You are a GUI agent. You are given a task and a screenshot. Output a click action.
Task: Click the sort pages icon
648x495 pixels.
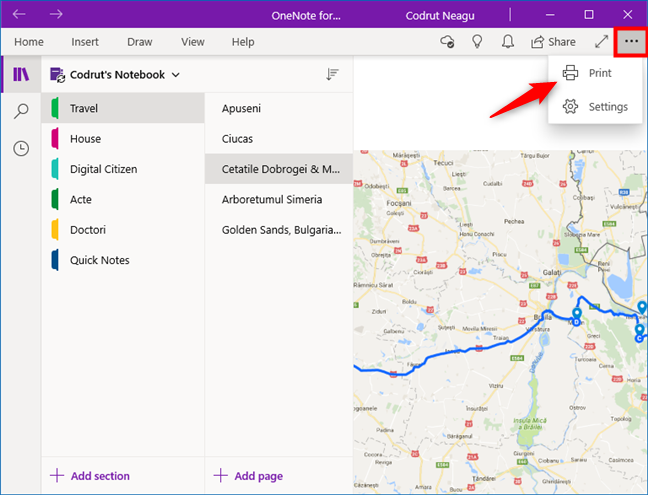point(332,75)
